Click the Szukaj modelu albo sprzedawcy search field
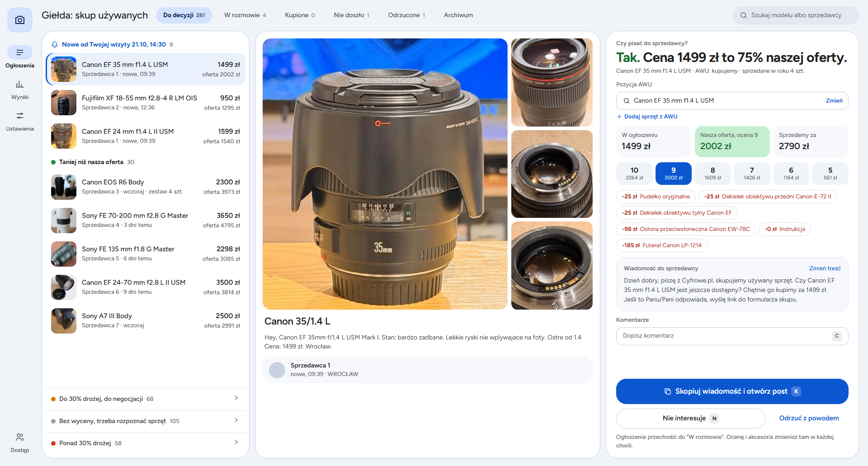 [795, 15]
